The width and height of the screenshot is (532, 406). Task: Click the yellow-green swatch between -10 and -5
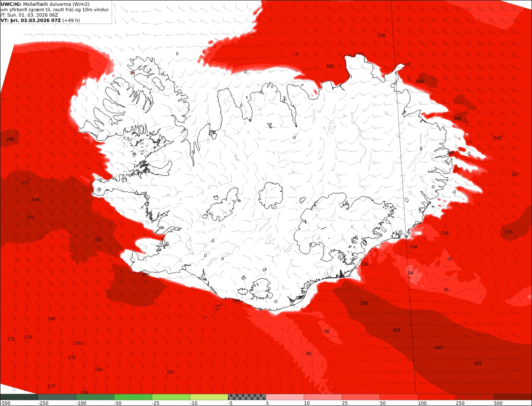tap(209, 397)
